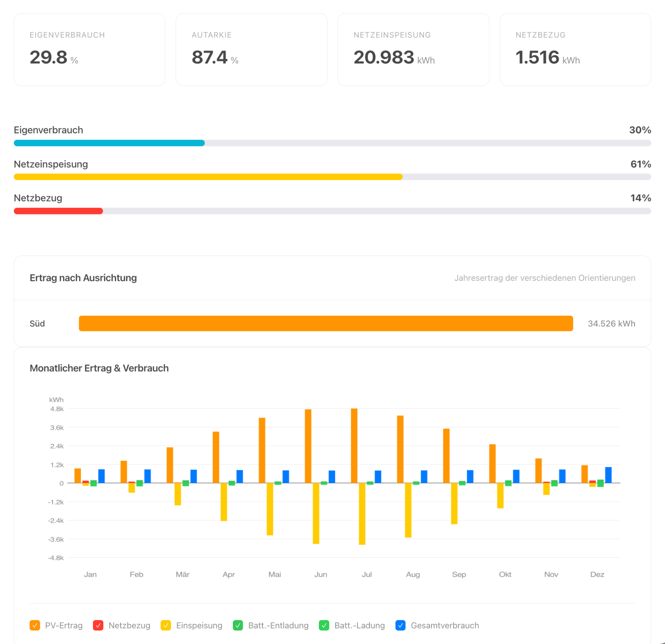Image resolution: width=665 pixels, height=644 pixels.
Task: Select the red Netzbezug legend icon
Action: pyautogui.click(x=98, y=626)
